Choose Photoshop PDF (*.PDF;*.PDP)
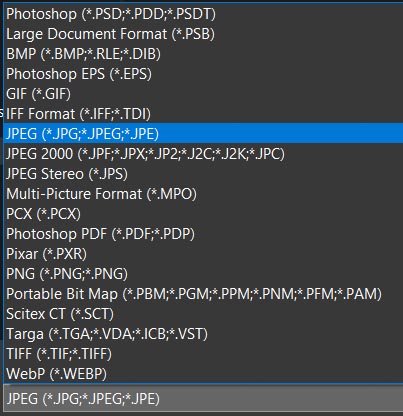 (x=203, y=234)
